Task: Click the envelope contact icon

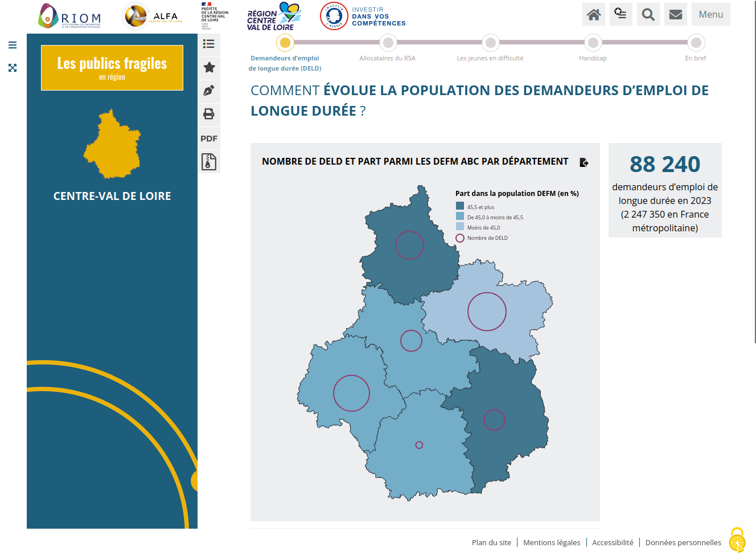Action: [x=675, y=14]
